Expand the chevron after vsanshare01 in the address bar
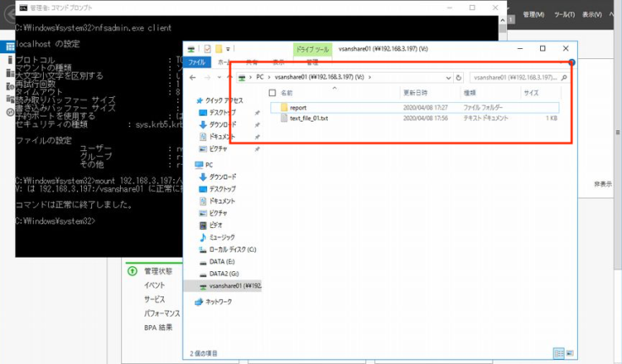The width and height of the screenshot is (622, 364). (x=369, y=78)
